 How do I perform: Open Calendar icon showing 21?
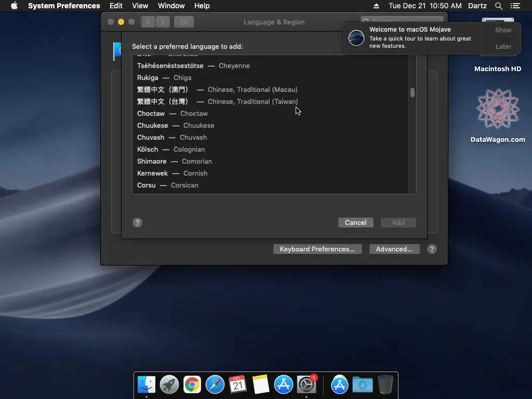click(x=237, y=384)
